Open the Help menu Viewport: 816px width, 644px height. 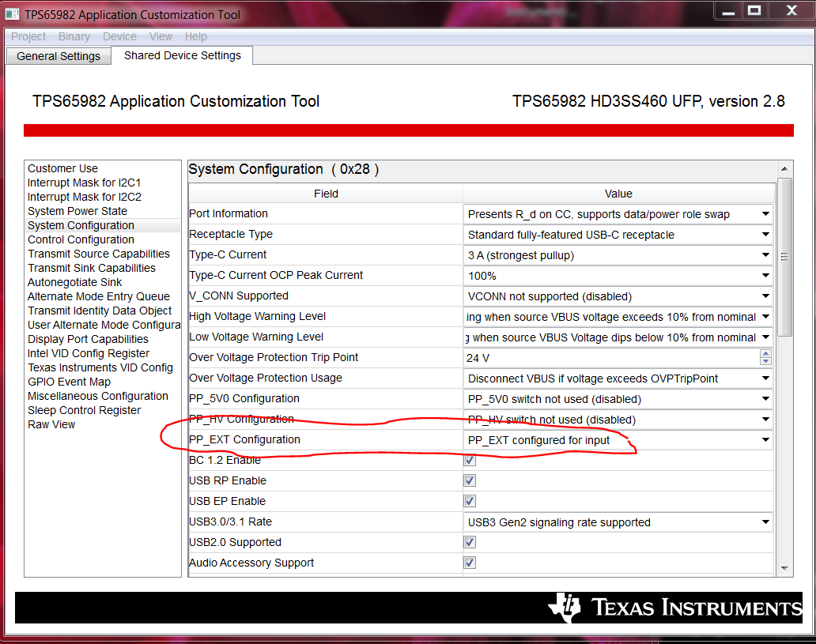click(195, 36)
